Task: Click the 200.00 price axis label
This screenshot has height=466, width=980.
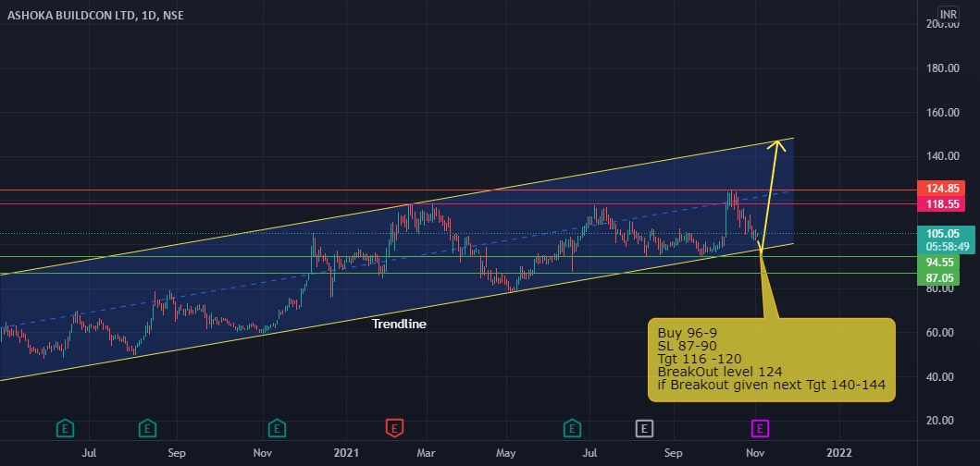Action: 943,24
